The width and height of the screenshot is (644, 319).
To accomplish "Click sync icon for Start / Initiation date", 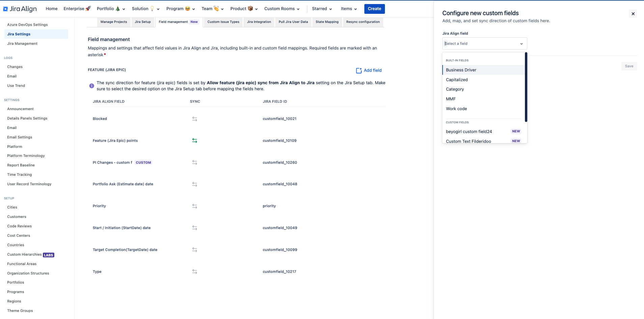I will 195,228.
